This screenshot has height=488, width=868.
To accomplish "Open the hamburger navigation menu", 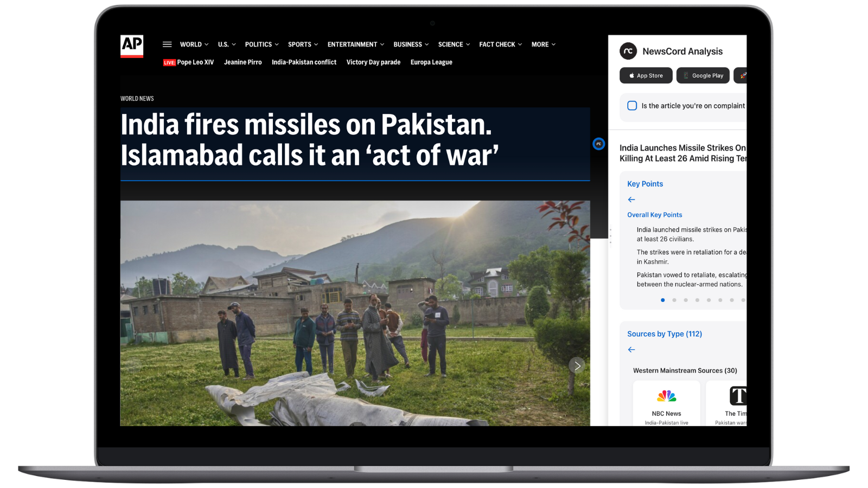I will (x=167, y=44).
